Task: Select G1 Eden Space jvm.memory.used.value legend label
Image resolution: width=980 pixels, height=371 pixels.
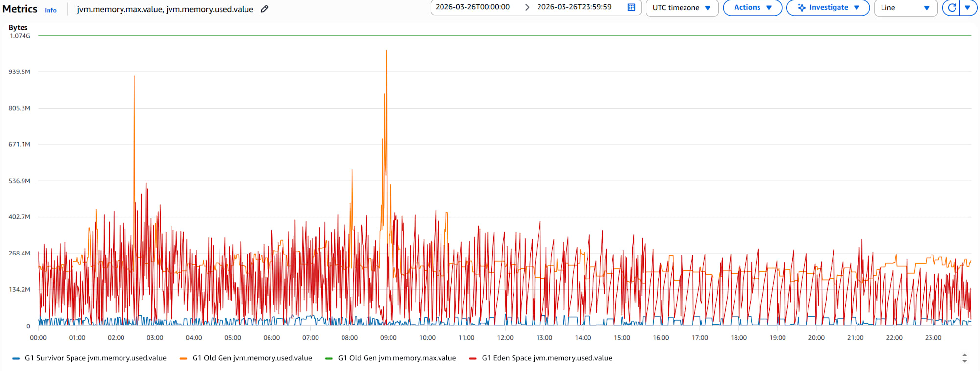Action: pos(547,358)
